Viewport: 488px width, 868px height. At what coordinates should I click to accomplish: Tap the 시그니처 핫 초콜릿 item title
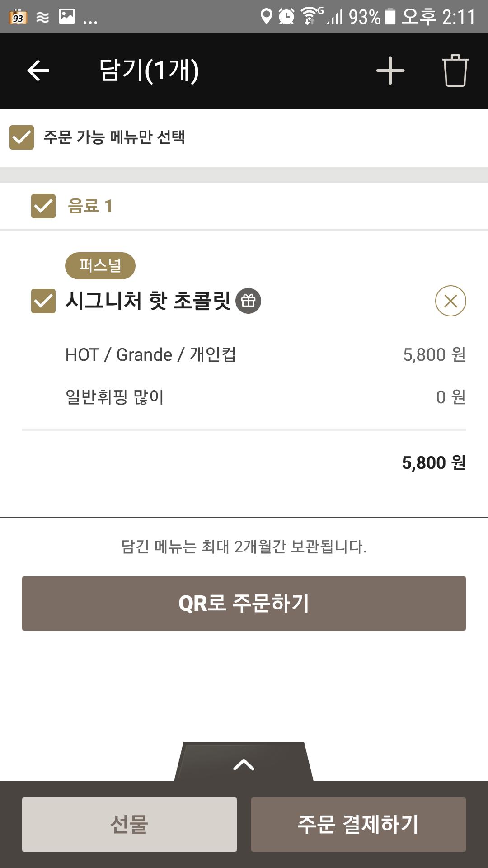[x=148, y=301]
